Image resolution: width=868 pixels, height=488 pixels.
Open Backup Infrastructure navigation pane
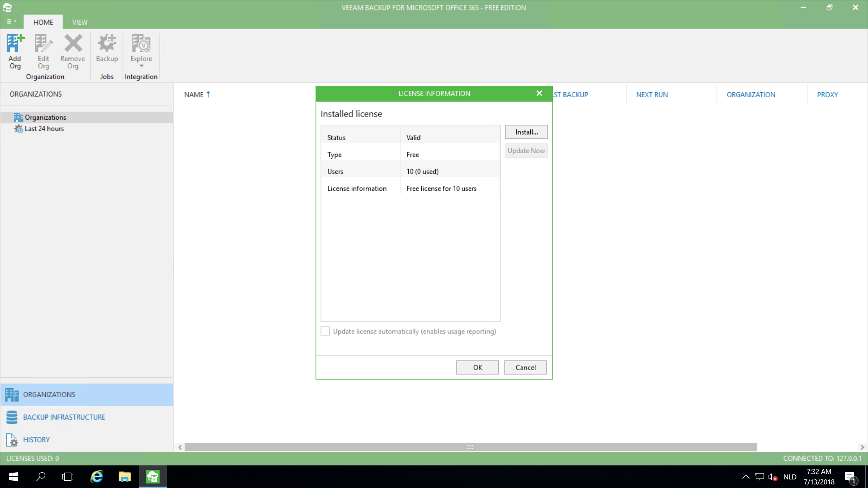click(x=64, y=417)
